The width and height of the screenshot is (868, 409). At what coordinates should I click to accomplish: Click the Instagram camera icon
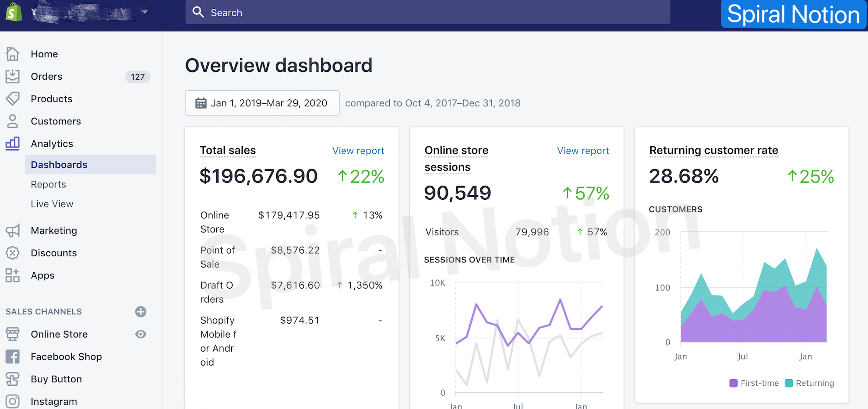[x=13, y=402]
